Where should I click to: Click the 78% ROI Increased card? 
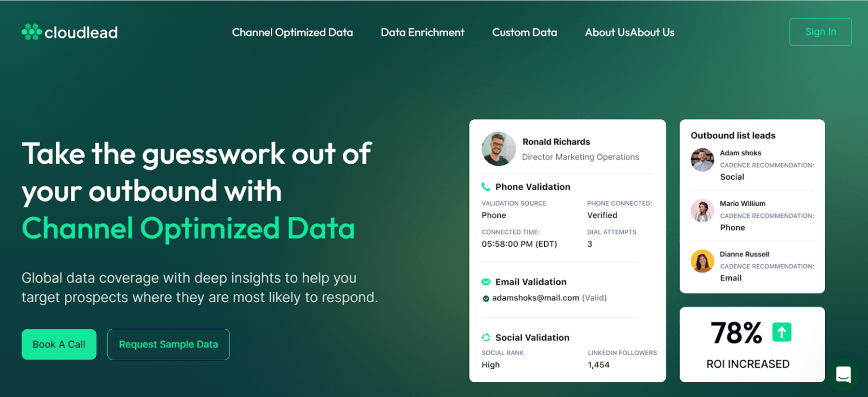[x=752, y=344]
